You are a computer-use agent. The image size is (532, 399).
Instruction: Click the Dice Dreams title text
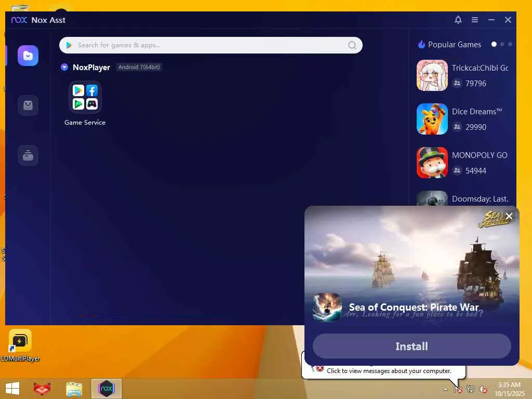click(x=477, y=112)
